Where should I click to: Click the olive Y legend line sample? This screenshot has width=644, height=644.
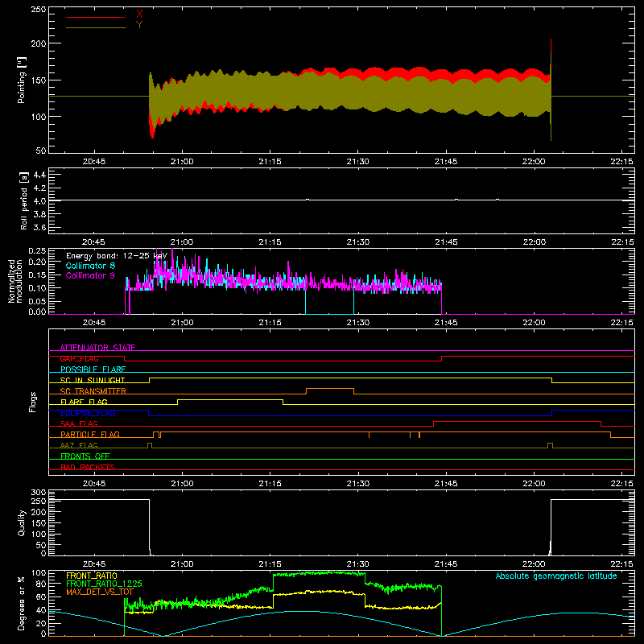(x=96, y=27)
